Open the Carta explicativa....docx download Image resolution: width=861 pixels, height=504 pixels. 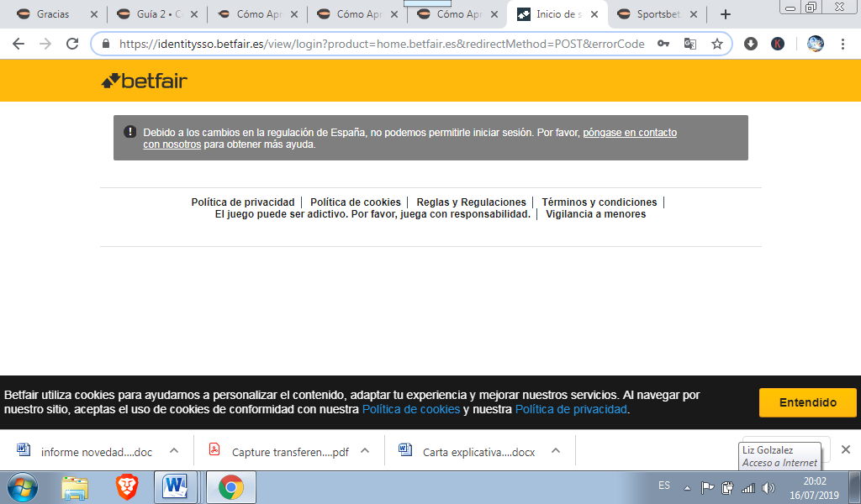467,451
